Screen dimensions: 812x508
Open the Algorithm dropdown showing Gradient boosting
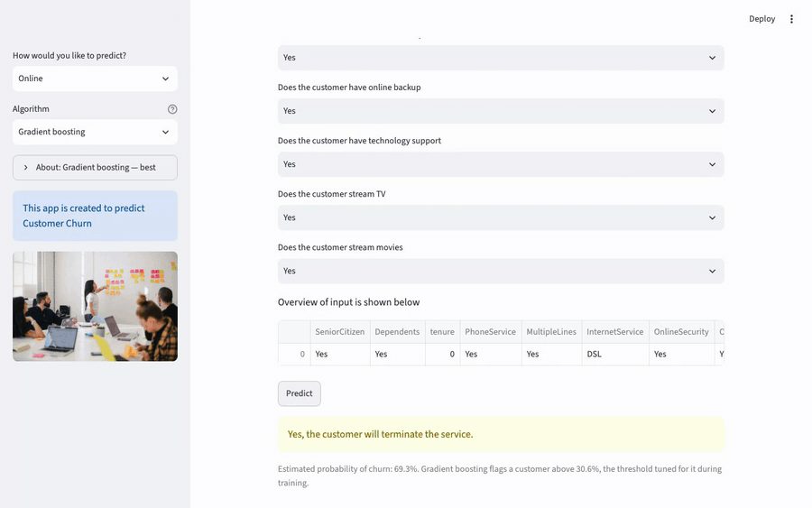(95, 132)
